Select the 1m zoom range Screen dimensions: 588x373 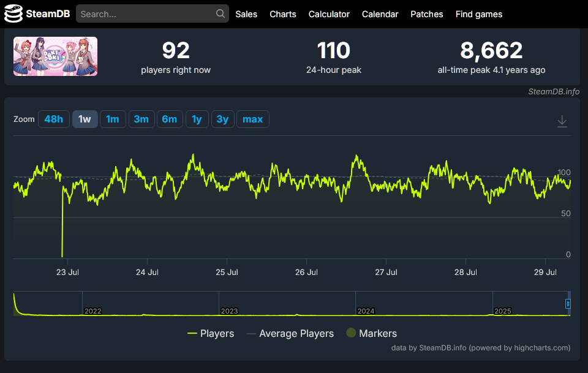click(x=113, y=119)
